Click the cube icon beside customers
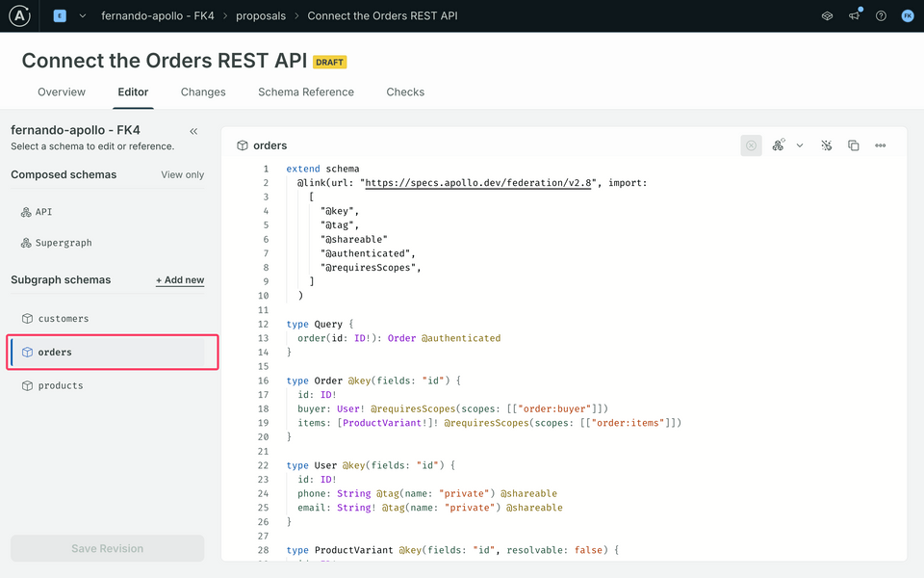The width and height of the screenshot is (924, 578). pos(27,319)
